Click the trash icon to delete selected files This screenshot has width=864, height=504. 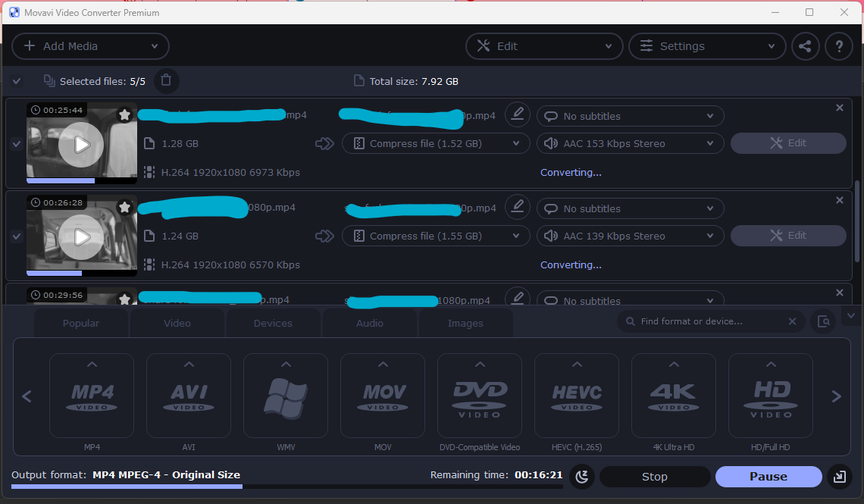pyautogui.click(x=167, y=80)
